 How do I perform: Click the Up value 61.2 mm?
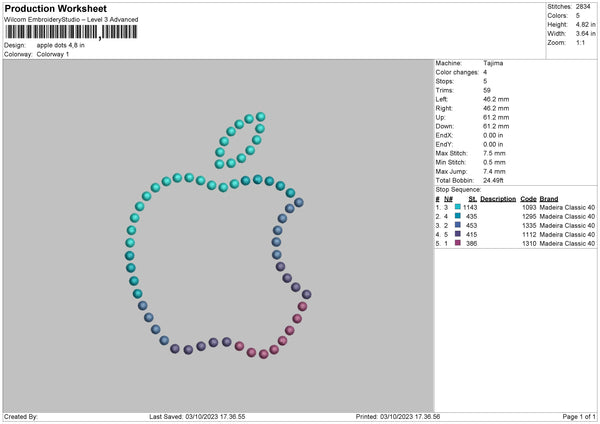pos(496,117)
